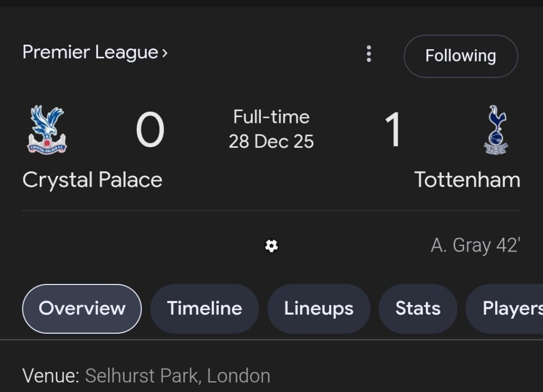The width and height of the screenshot is (543, 392).
Task: Switch to the Timeline tab
Action: point(204,308)
